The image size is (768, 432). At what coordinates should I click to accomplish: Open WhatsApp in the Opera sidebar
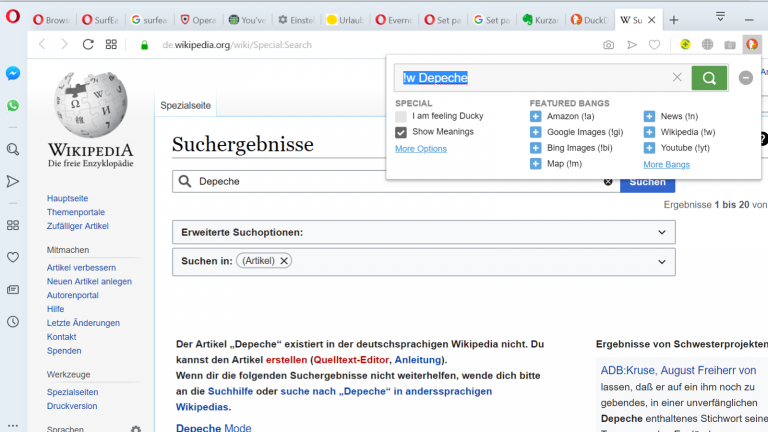click(x=13, y=105)
